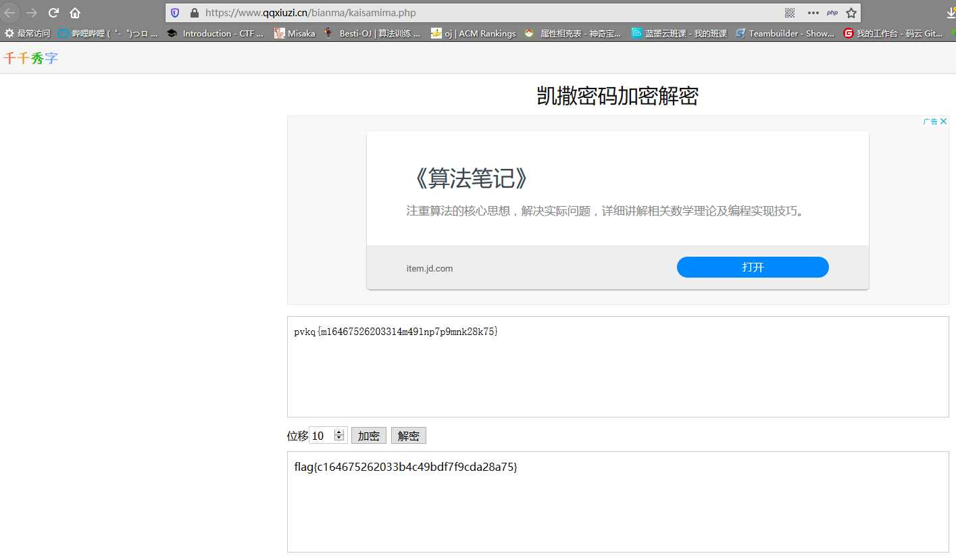The width and height of the screenshot is (956, 560).
Task: Select the qqxiuzi.cn address bar URL
Action: [x=311, y=12]
